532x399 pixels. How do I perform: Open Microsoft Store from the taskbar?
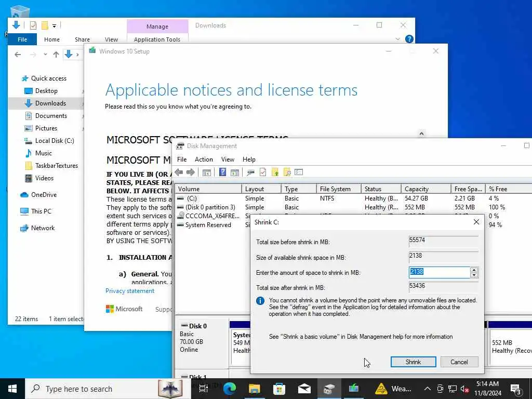(279, 389)
